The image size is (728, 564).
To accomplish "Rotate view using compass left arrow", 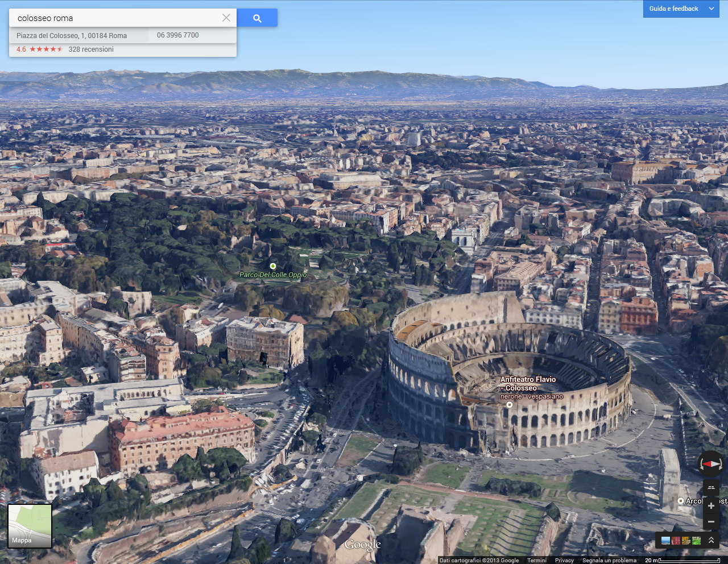I will [701, 465].
